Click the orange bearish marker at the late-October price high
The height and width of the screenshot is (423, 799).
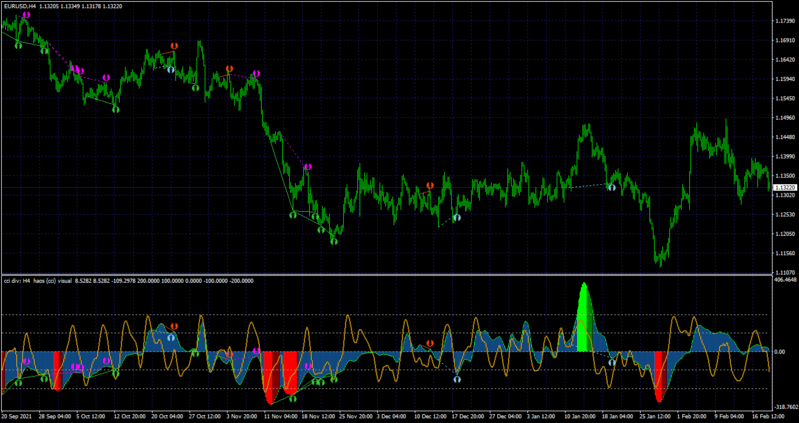point(174,46)
